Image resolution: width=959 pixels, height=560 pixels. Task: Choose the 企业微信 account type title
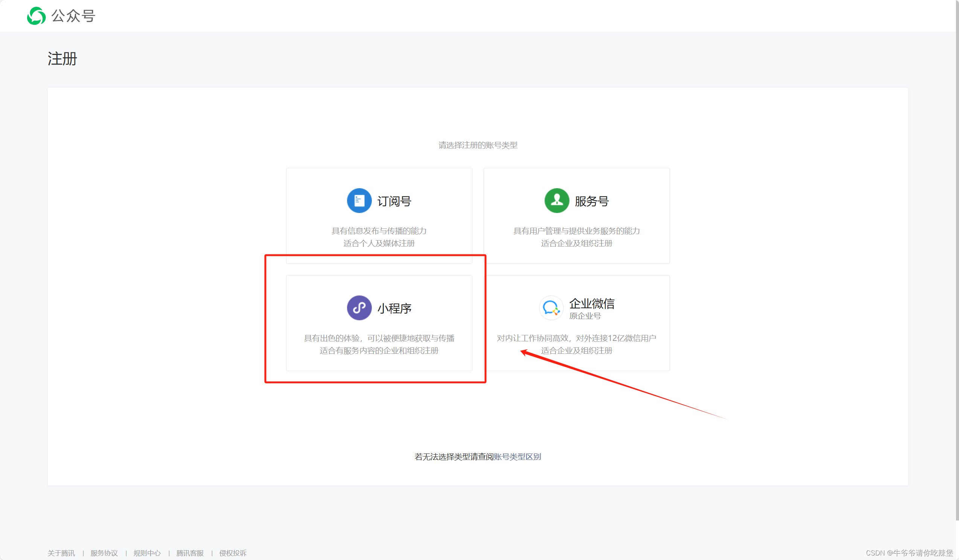coord(591,304)
